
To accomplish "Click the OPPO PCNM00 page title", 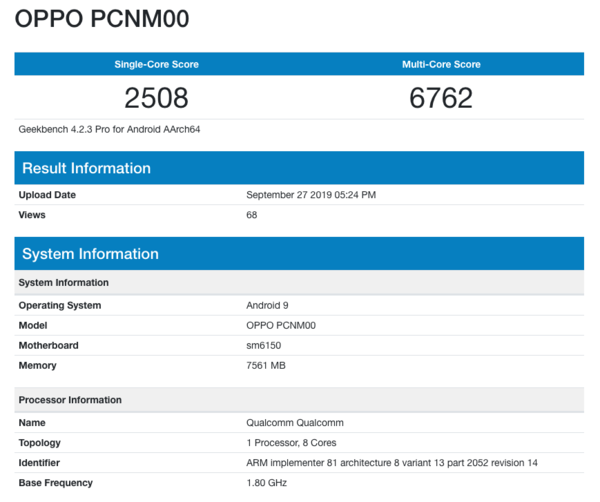I will (102, 19).
